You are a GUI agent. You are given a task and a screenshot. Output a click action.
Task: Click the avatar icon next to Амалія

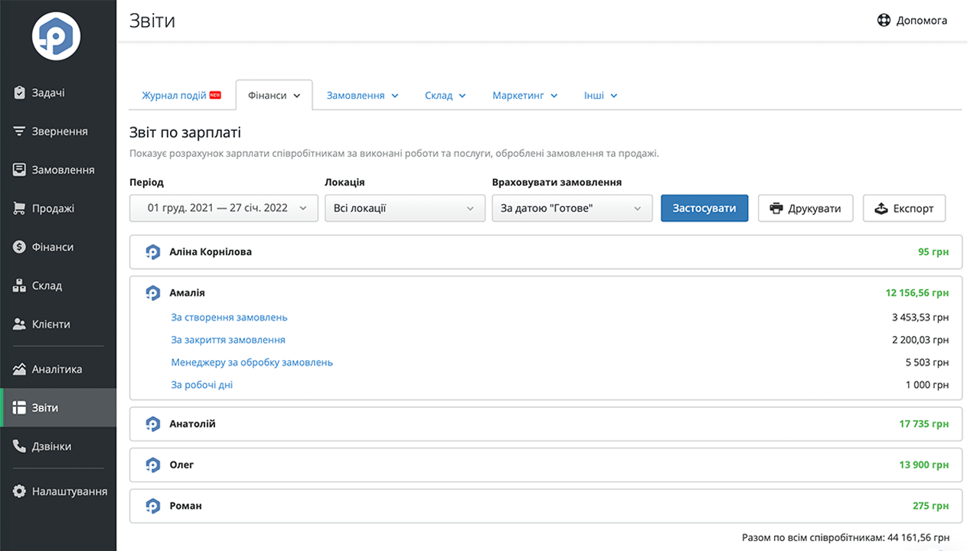click(152, 293)
